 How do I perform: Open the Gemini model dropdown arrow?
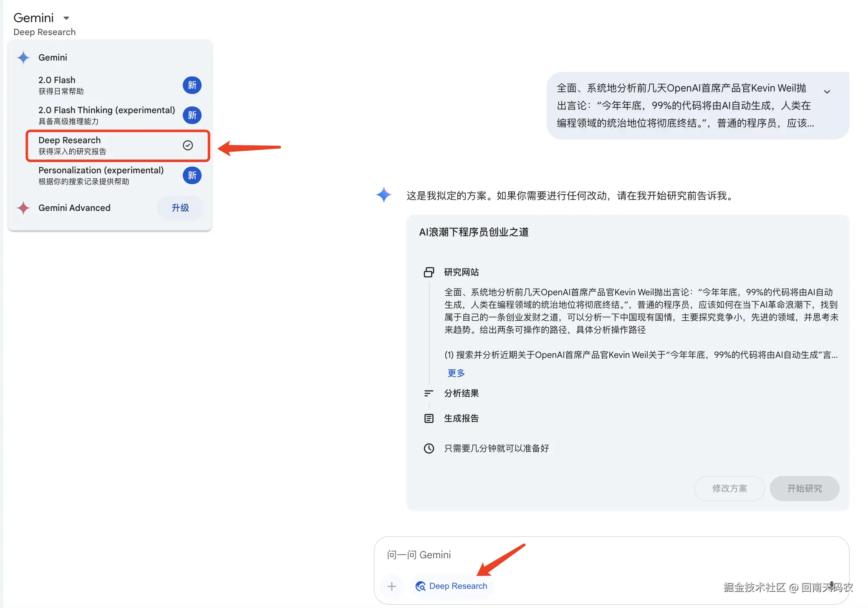(66, 18)
